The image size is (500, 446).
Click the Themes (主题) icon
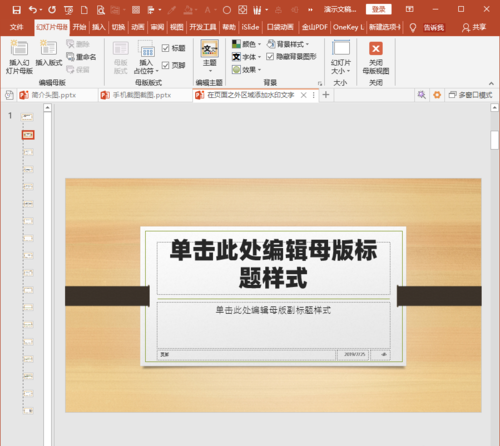(x=210, y=48)
